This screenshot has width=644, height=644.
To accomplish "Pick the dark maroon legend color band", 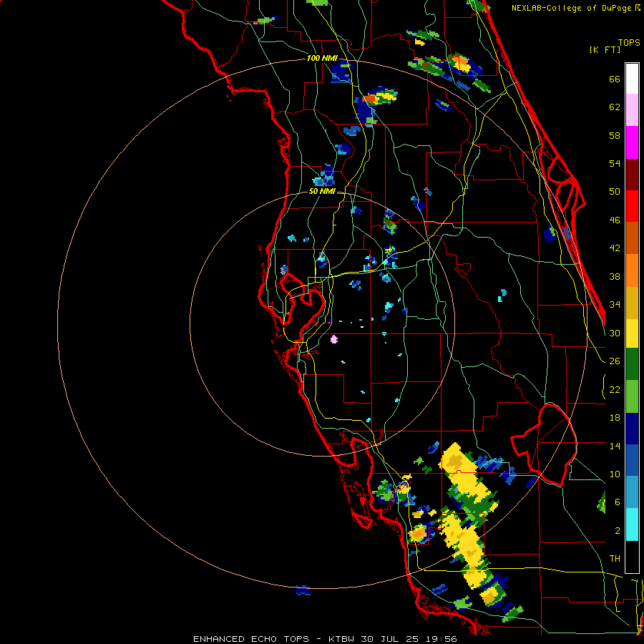I will pos(632,174).
